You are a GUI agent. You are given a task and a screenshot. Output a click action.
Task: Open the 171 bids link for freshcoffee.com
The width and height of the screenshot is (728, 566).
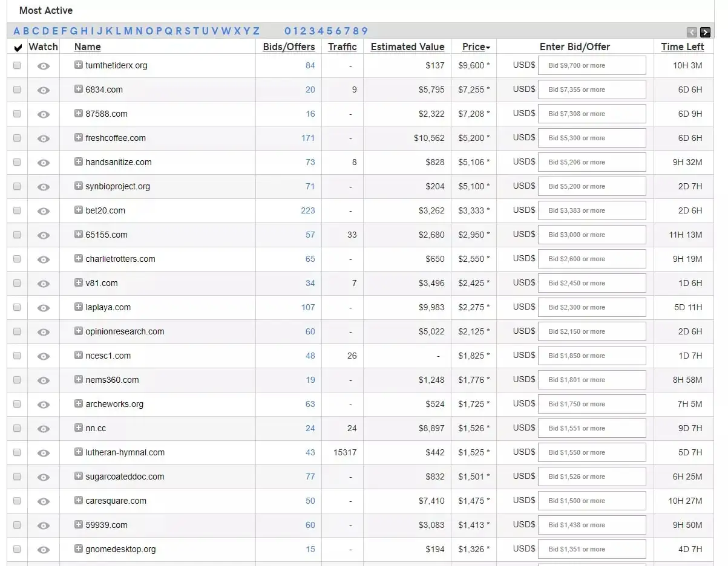[308, 138]
